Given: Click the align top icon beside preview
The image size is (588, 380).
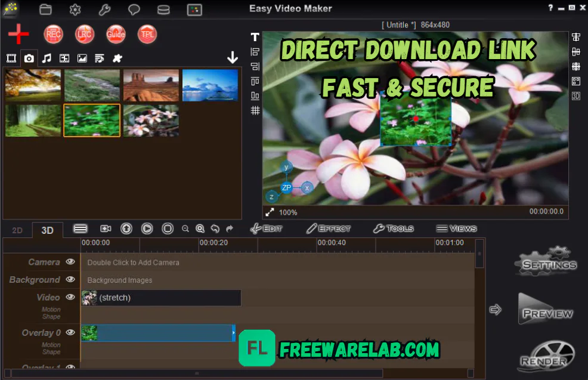Looking at the screenshot, I should click(x=255, y=81).
